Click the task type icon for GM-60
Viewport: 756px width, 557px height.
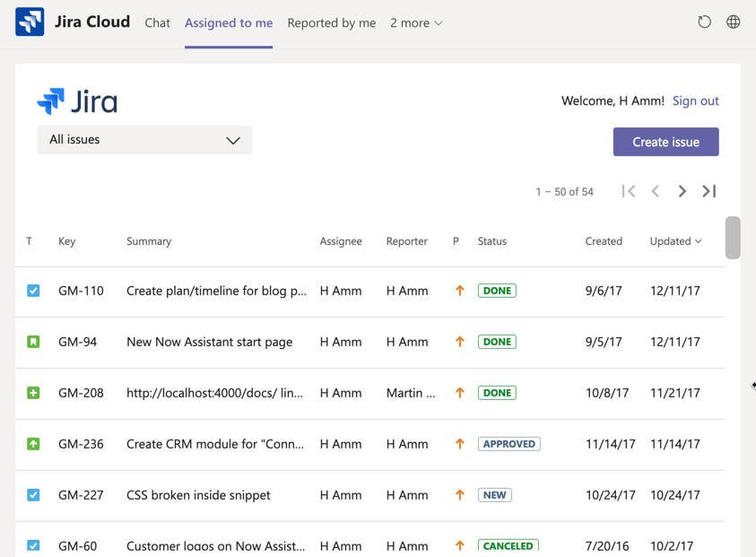click(33, 545)
